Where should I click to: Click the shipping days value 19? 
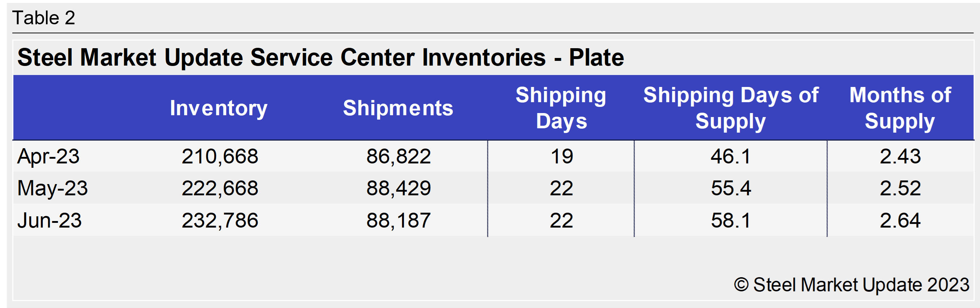tap(562, 157)
